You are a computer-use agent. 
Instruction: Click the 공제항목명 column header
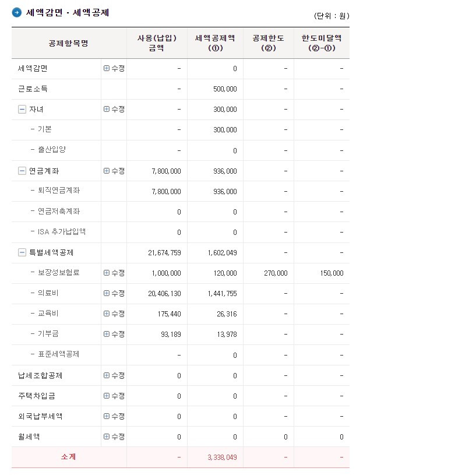point(68,43)
